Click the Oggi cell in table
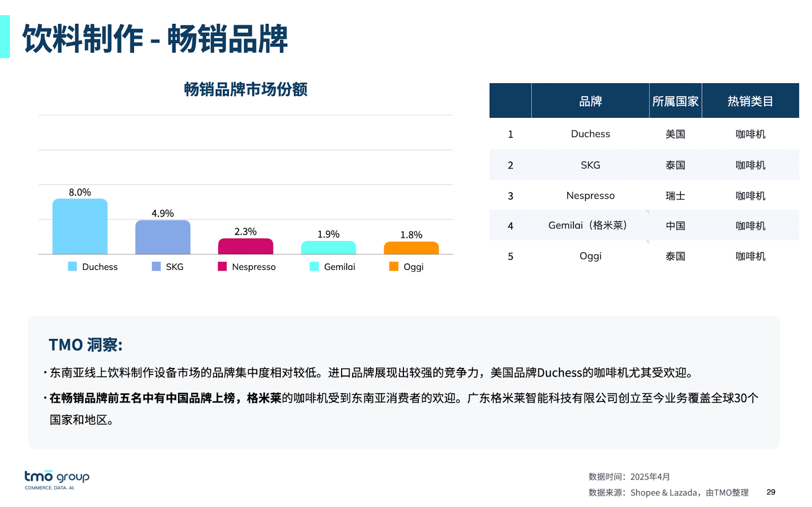Screen dimensions: 812x507 tap(590, 256)
